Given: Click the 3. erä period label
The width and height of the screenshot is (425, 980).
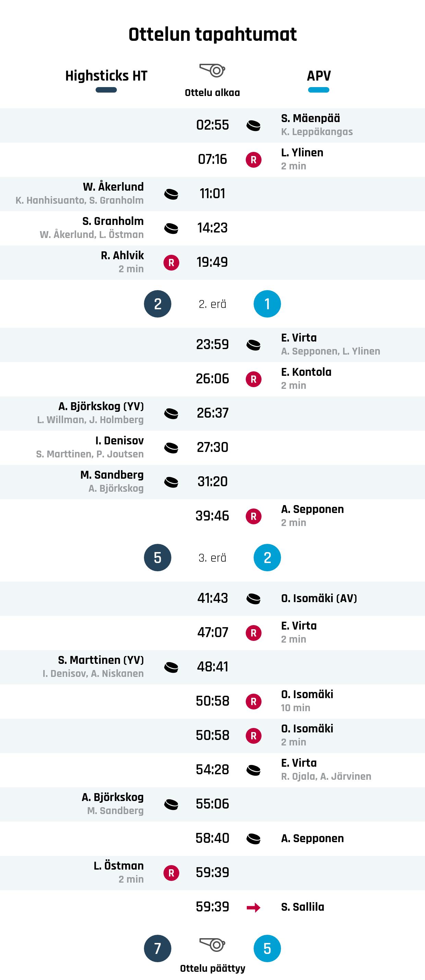Looking at the screenshot, I should [x=212, y=558].
